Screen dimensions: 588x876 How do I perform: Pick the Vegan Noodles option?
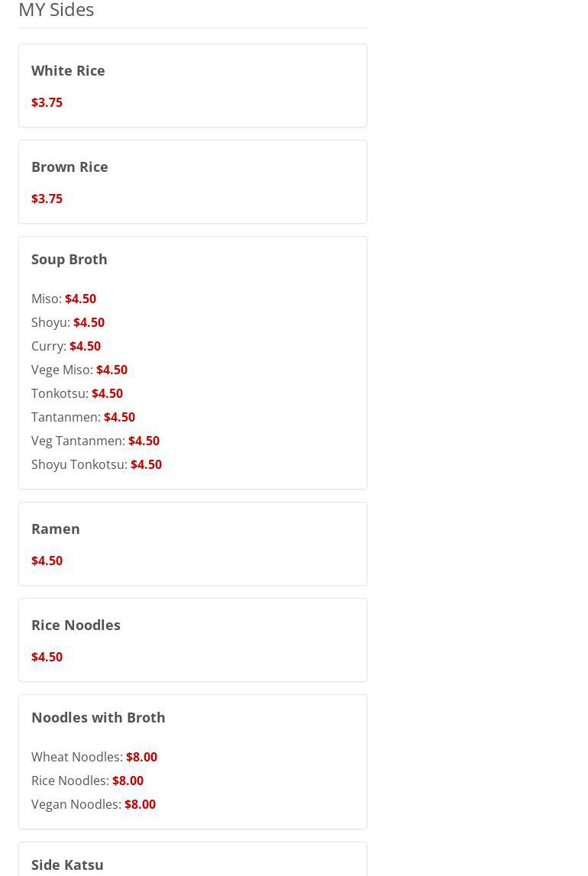tap(93, 804)
